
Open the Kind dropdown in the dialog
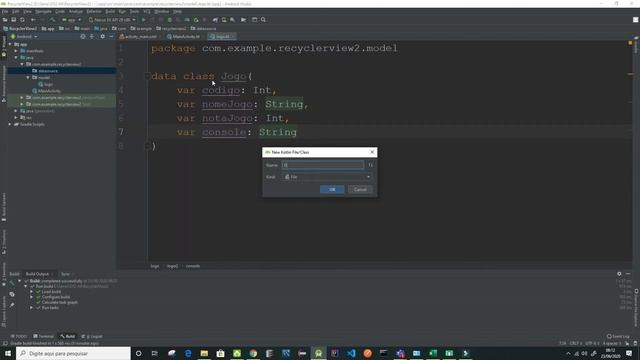coord(327,177)
